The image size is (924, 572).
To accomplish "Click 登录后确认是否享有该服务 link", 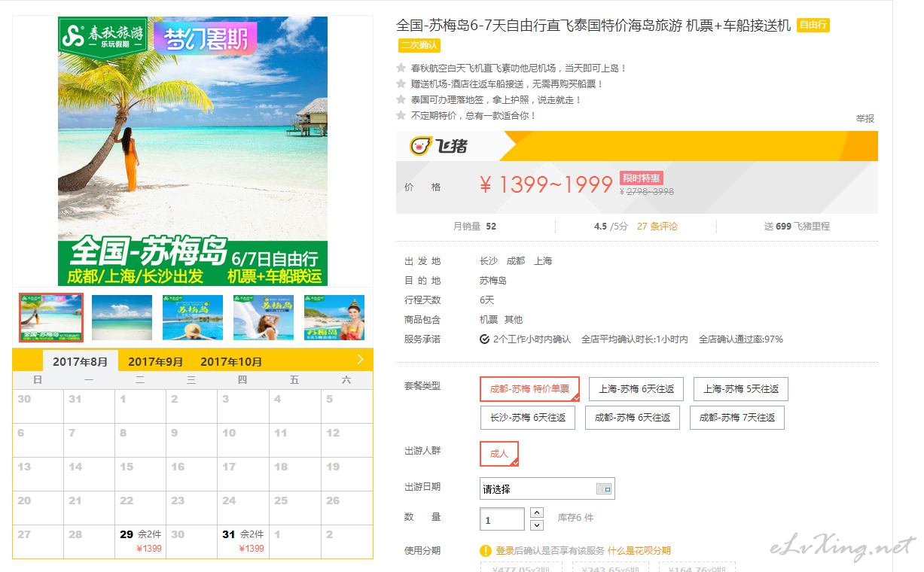I will [550, 551].
